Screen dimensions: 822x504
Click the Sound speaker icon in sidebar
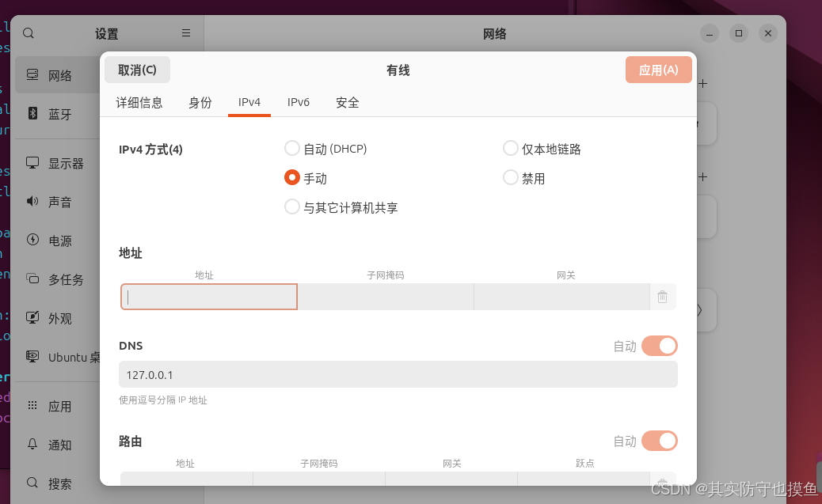pos(32,201)
